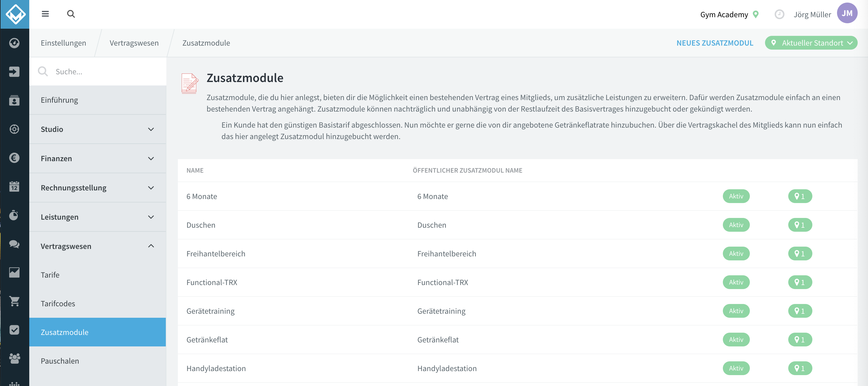Open the check-in arrow icon in sidebar
Screen dimensions: 868x386
(x=14, y=71)
